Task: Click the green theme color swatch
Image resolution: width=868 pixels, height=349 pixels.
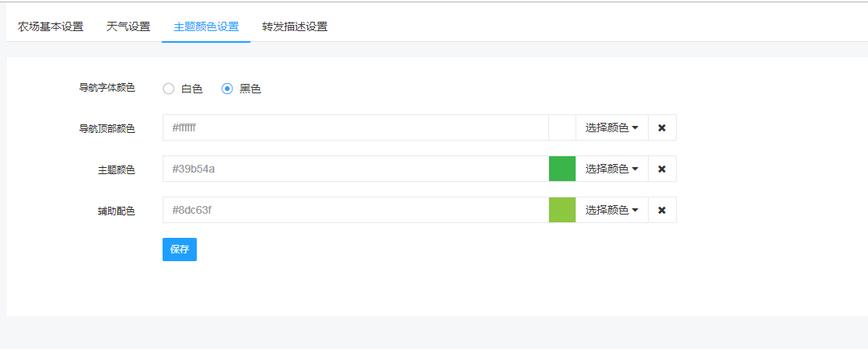Action: (x=562, y=169)
